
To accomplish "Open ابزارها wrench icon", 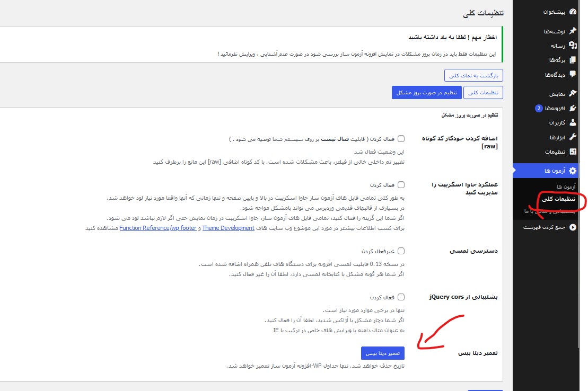I will pyautogui.click(x=573, y=137).
